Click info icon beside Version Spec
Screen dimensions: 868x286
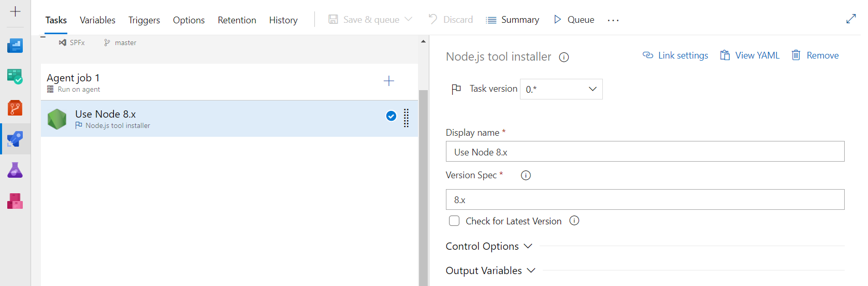pos(526,175)
